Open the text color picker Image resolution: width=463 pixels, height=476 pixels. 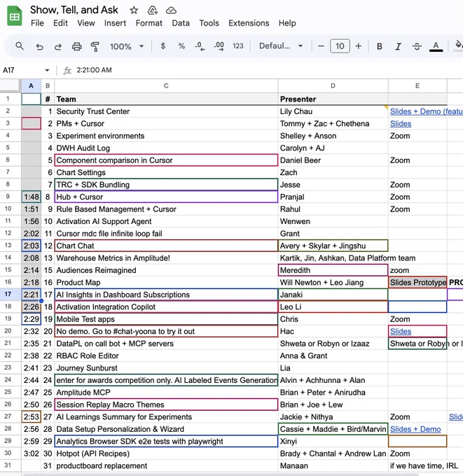point(436,46)
